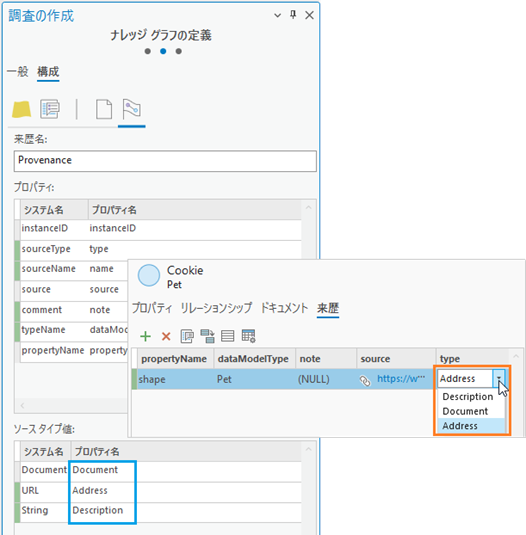This screenshot has height=535, width=526.
Task: Open the type Address dropdown arrow
Action: [x=498, y=378]
